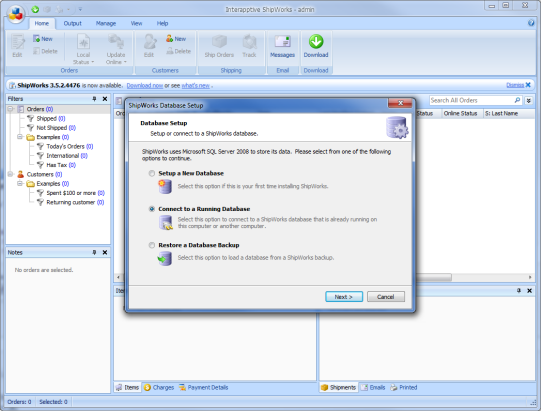Switch to the Printed tab
The height and width of the screenshot is (411, 541).
point(404,388)
